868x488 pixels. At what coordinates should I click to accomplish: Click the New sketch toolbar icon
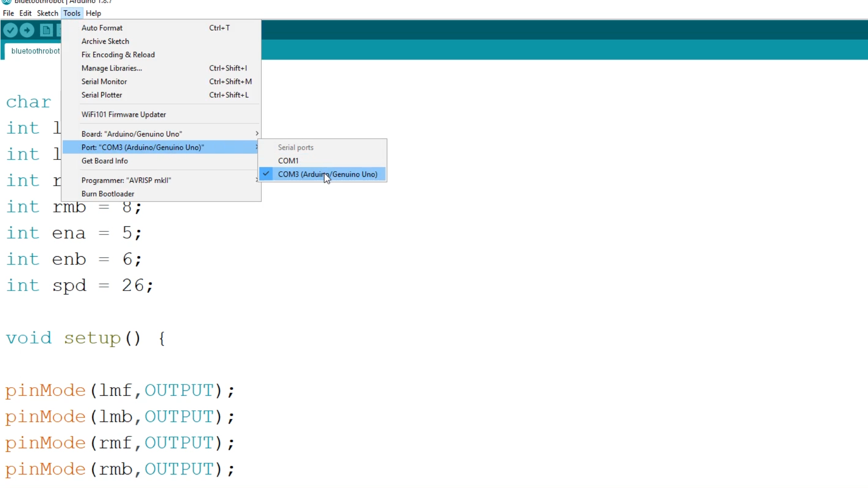[46, 30]
